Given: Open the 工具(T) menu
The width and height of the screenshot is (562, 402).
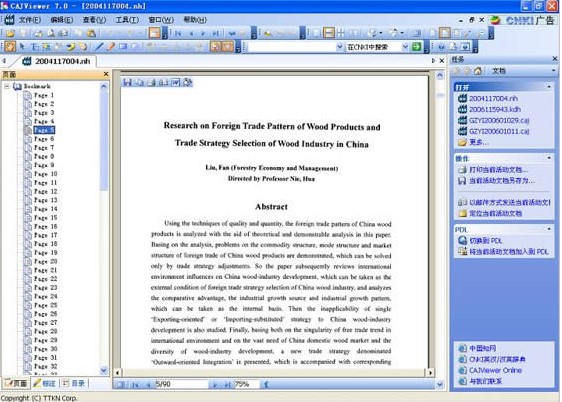Looking at the screenshot, I should tap(127, 20).
